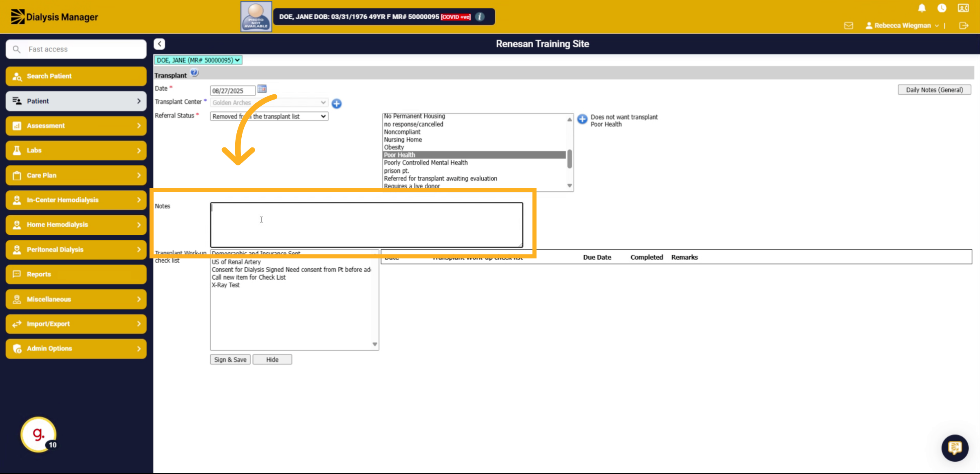
Task: Open Home Hemodialysis sidebar menu
Action: coord(76,225)
